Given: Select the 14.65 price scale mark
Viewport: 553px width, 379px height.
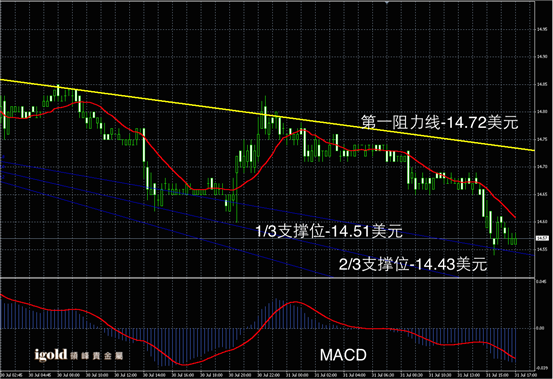Looking at the screenshot, I should [542, 194].
